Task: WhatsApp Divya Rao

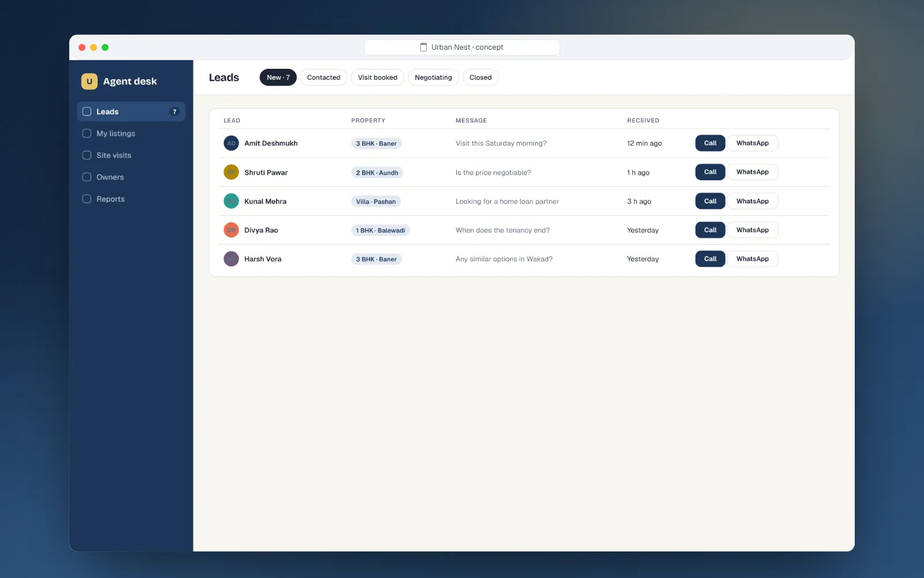Action: (752, 230)
